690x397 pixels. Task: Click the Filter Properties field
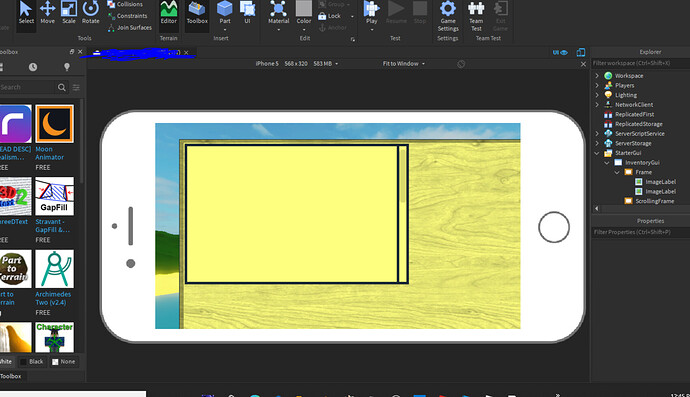(640, 232)
